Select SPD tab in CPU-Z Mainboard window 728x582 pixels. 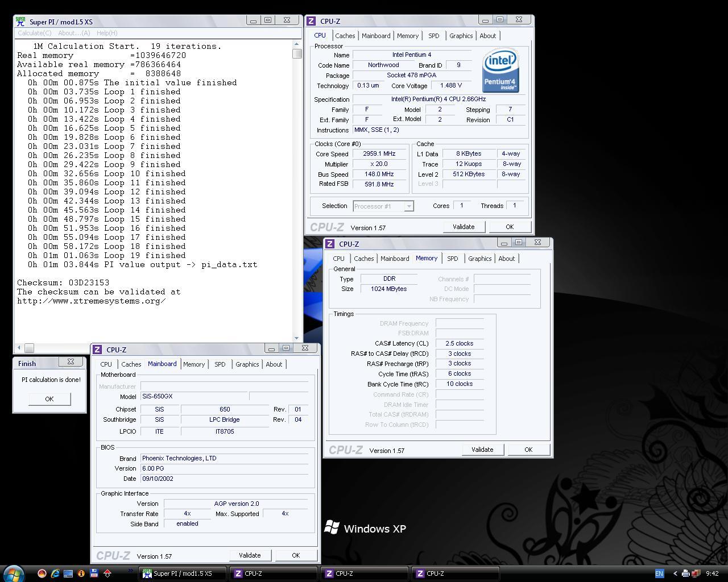point(220,364)
